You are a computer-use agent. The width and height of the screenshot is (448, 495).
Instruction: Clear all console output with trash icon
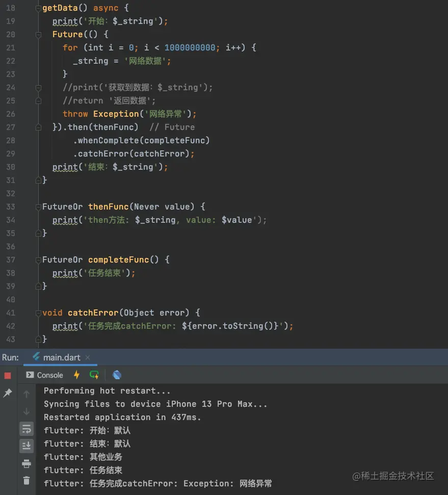27,480
